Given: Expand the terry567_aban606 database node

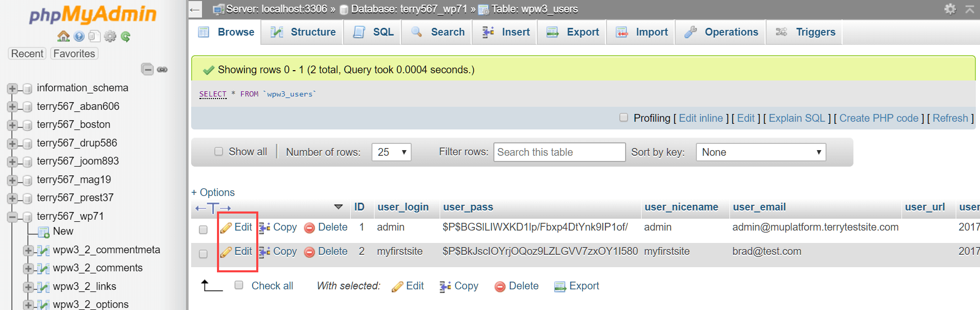Looking at the screenshot, I should click(12, 107).
